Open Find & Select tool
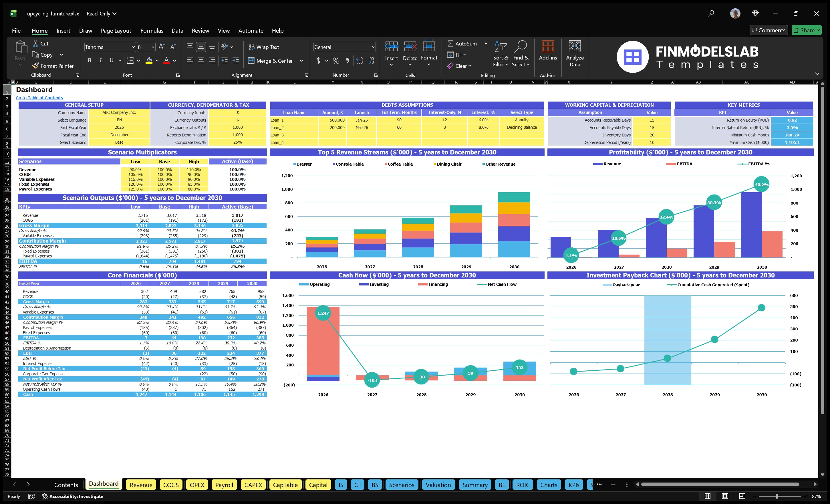 click(521, 54)
